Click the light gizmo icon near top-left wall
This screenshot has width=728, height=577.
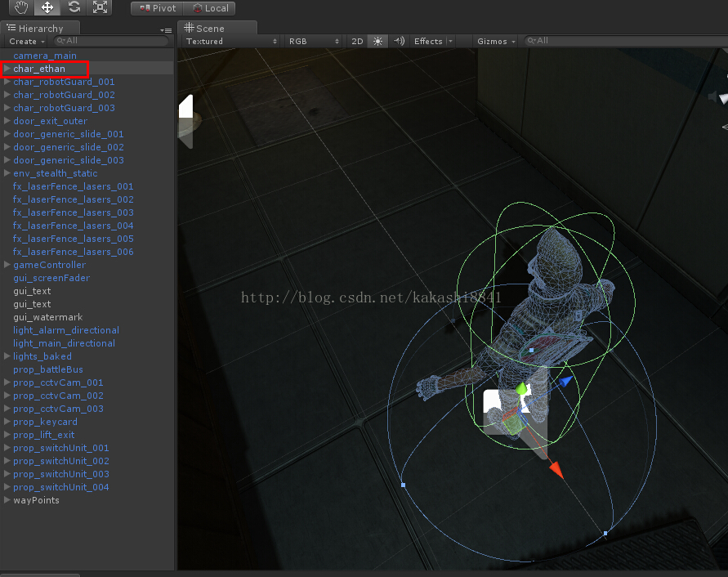pyautogui.click(x=186, y=121)
